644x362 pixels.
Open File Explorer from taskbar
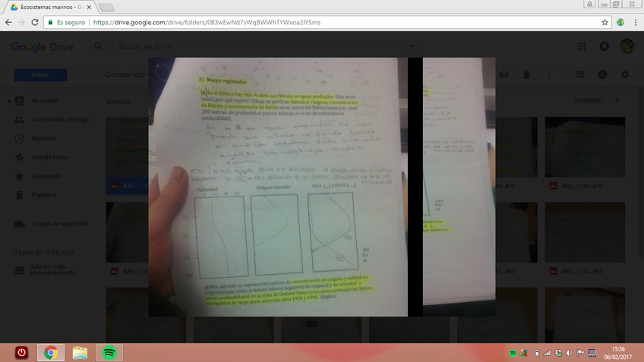point(80,353)
